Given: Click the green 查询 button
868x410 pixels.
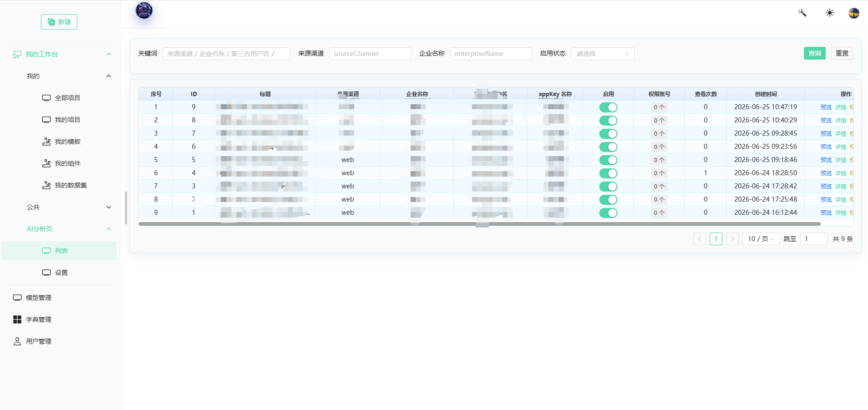Looking at the screenshot, I should [x=814, y=53].
